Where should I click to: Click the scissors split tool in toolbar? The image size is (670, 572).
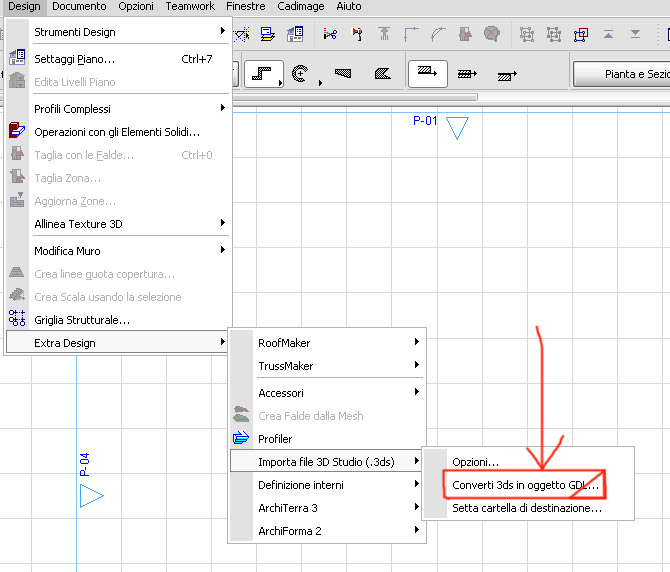[x=331, y=35]
